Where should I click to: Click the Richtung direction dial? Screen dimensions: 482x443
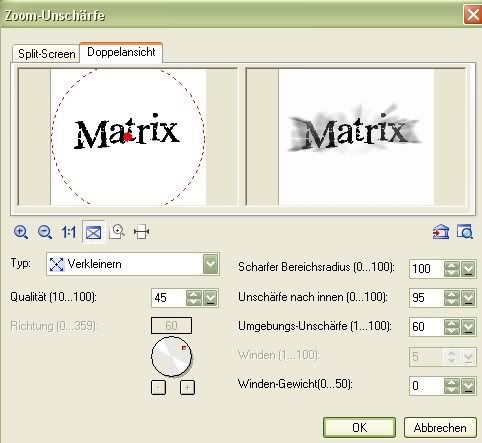click(x=172, y=356)
